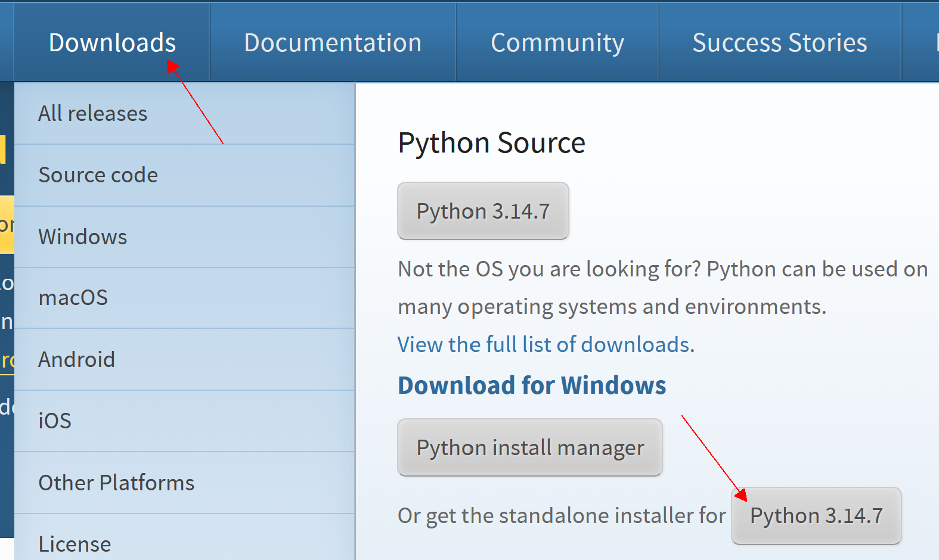Image resolution: width=939 pixels, height=560 pixels.
Task: Open the Success Stories navigation tab
Action: point(780,42)
